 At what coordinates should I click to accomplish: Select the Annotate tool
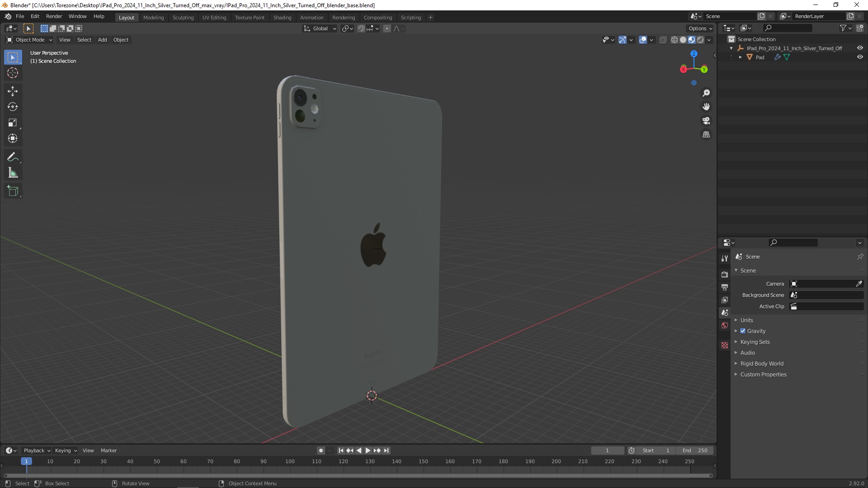pos(13,157)
